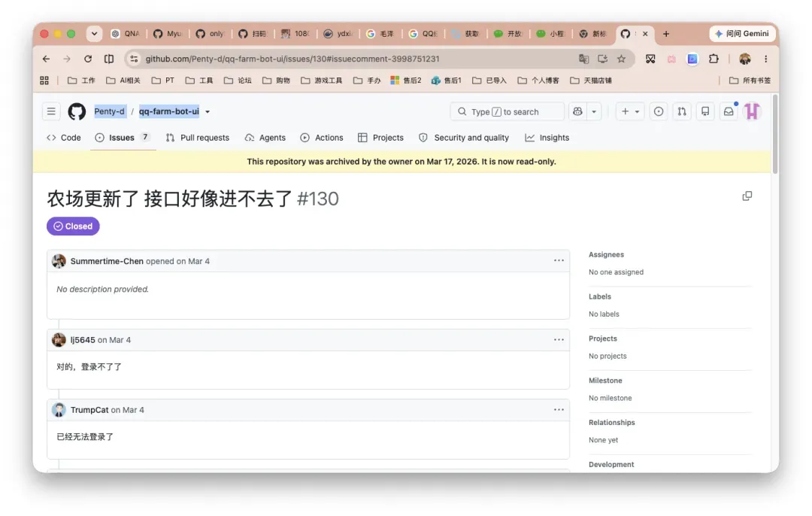Open the 游戏工具 bookmark folder
The width and height of the screenshot is (812, 516).
pyautogui.click(x=322, y=80)
